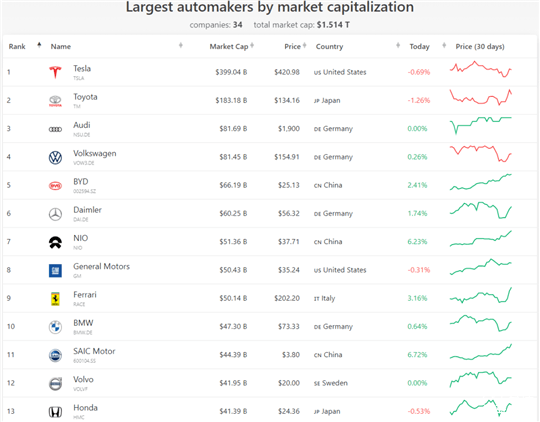Sort by Today change sort arrow
Image resolution: width=540 pixels, height=422 pixels.
(x=444, y=45)
